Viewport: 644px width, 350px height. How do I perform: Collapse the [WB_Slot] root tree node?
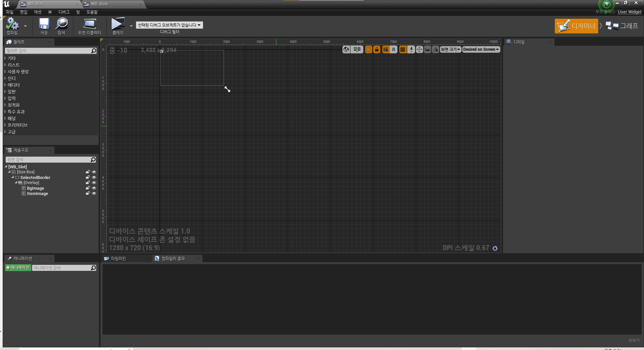[x=6, y=166]
